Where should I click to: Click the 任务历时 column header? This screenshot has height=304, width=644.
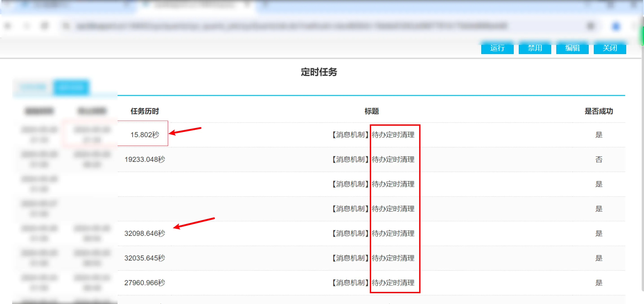(145, 111)
